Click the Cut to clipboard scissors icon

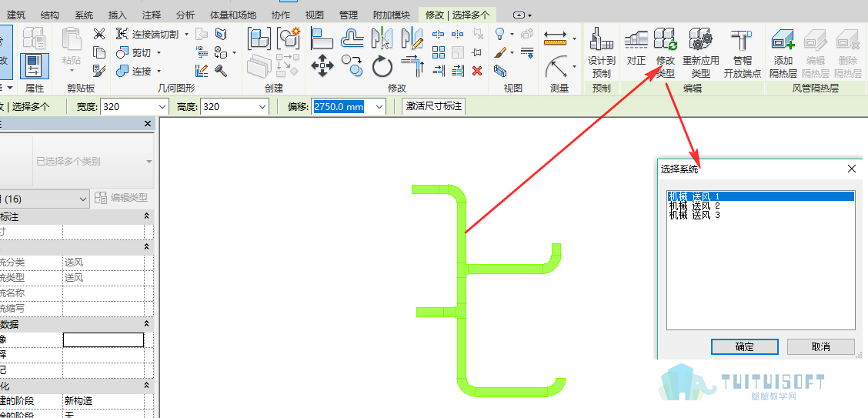99,35
